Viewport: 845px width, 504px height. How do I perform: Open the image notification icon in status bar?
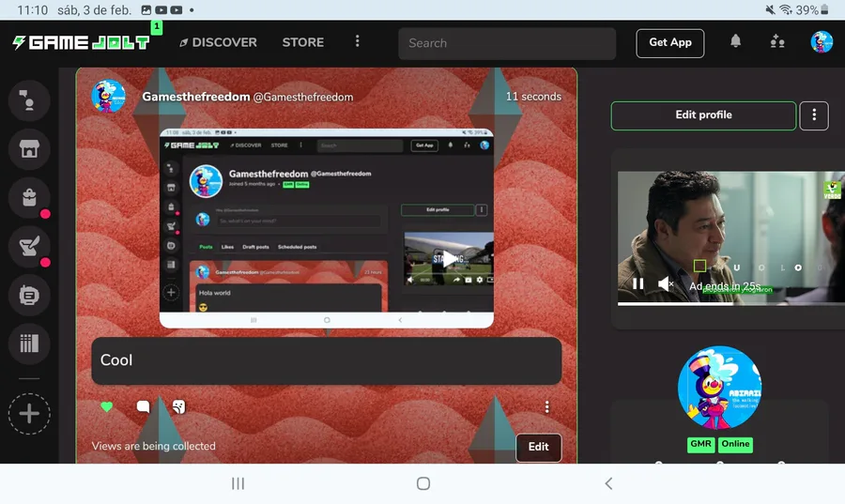click(146, 9)
